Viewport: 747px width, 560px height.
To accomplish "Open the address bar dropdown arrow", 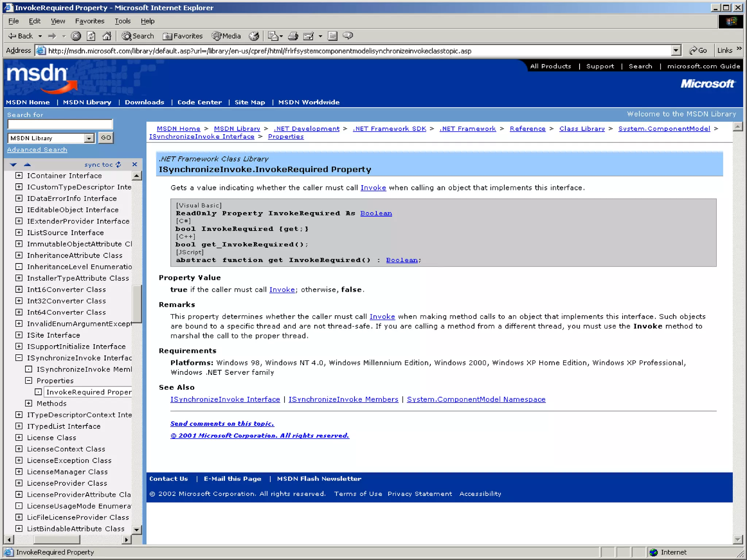I will point(676,50).
